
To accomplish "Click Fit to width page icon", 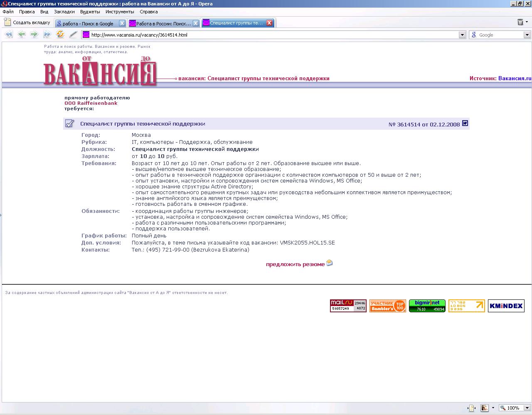I will (x=471, y=408).
